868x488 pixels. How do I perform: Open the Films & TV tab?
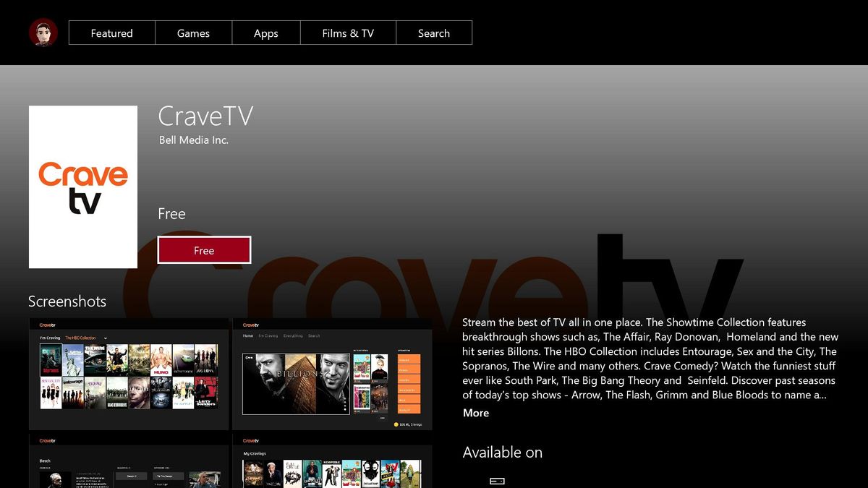[348, 33]
